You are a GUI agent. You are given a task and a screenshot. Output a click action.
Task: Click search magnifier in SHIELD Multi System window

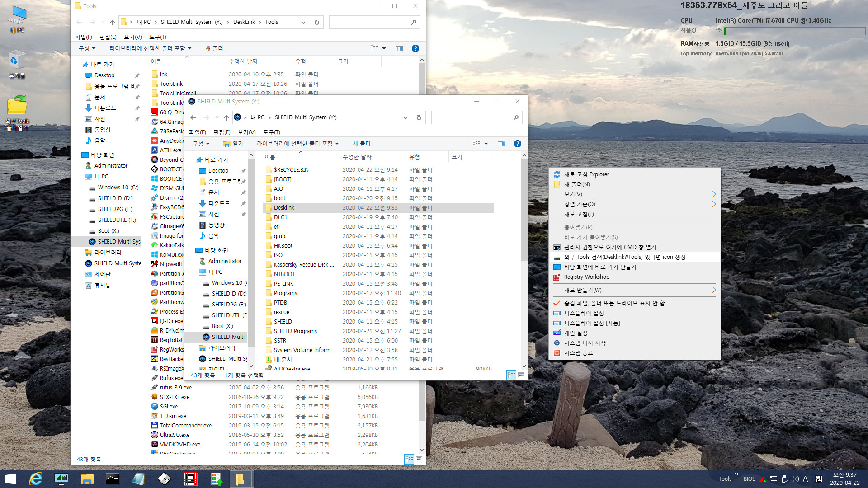[x=516, y=117]
